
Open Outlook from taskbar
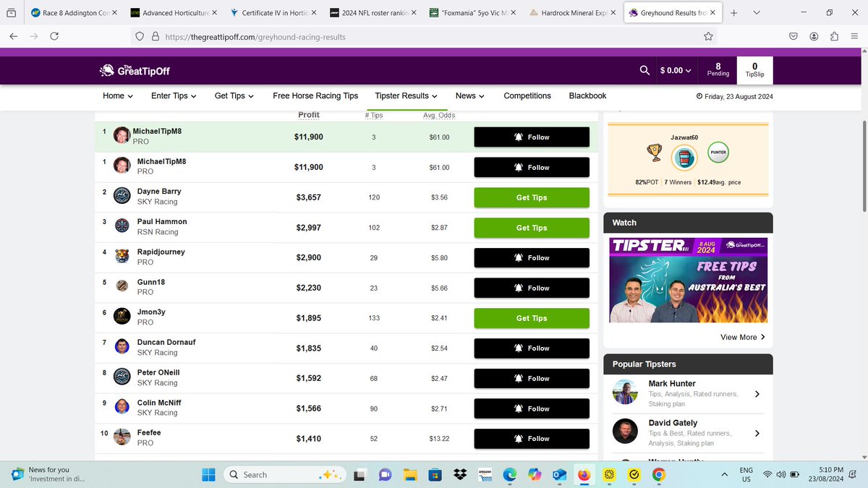(x=559, y=474)
